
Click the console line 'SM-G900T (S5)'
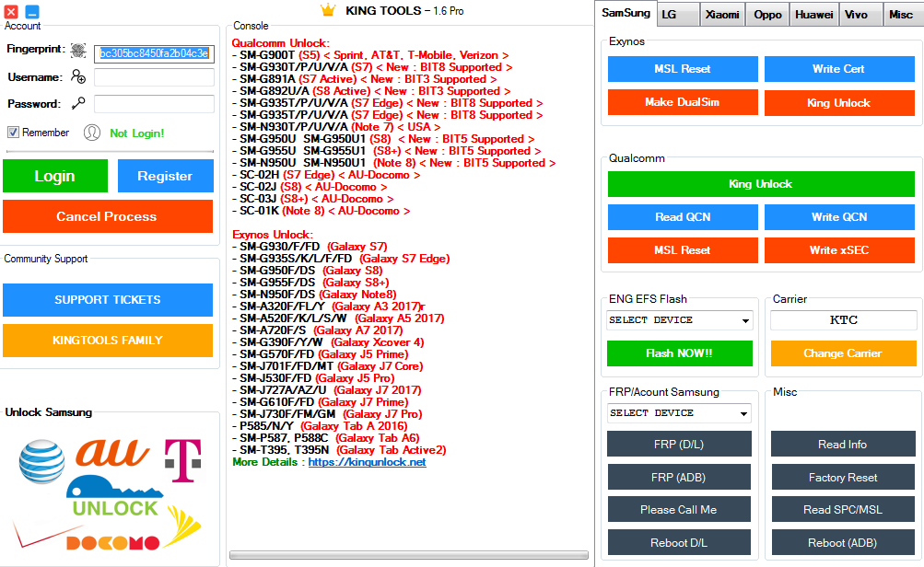coord(370,55)
